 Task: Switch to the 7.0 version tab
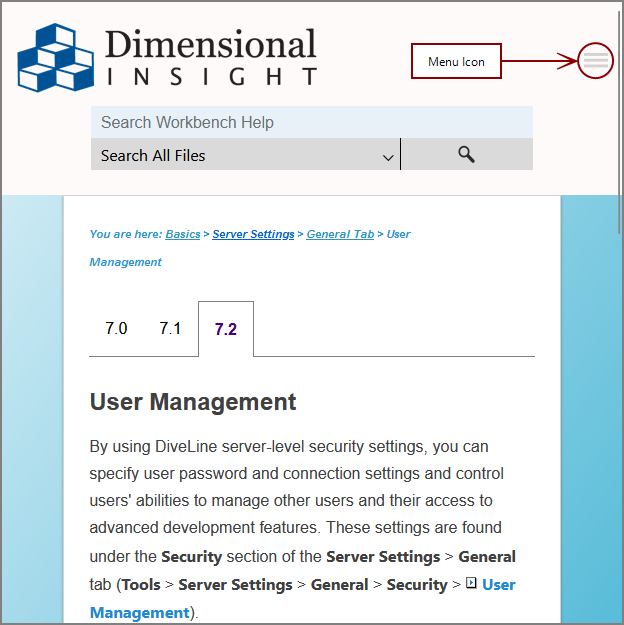116,328
